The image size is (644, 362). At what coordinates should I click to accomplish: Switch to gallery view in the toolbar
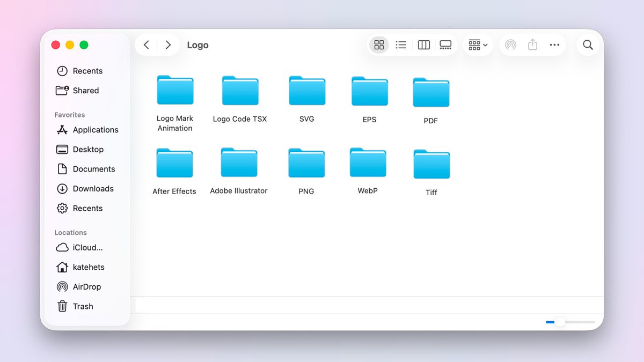click(x=445, y=45)
